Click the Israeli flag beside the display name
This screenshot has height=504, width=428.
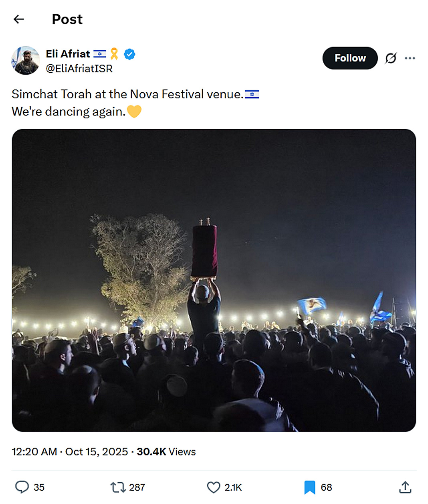pos(100,54)
